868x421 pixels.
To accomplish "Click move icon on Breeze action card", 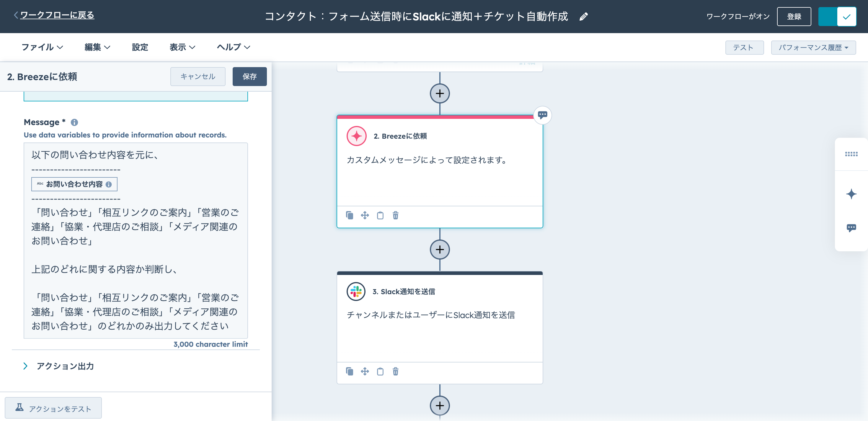I will coord(365,215).
